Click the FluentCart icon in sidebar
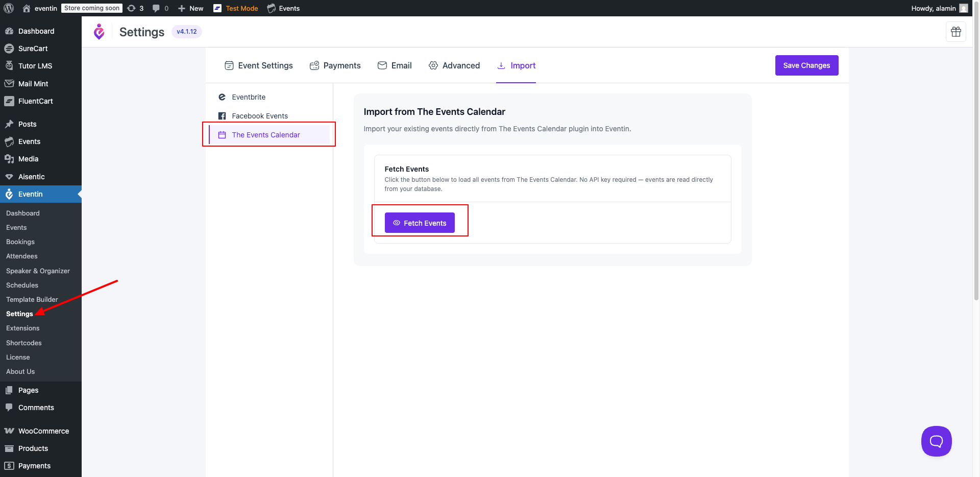This screenshot has height=477, width=980. click(9, 101)
